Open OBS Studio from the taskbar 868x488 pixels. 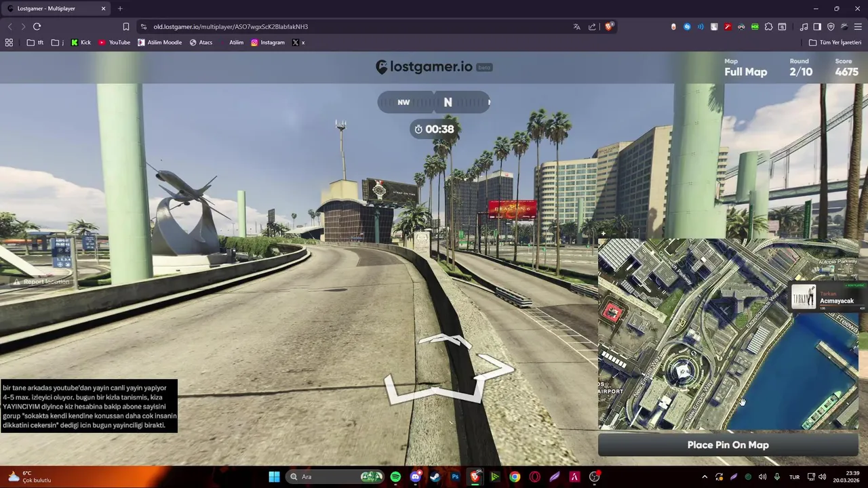tap(594, 476)
